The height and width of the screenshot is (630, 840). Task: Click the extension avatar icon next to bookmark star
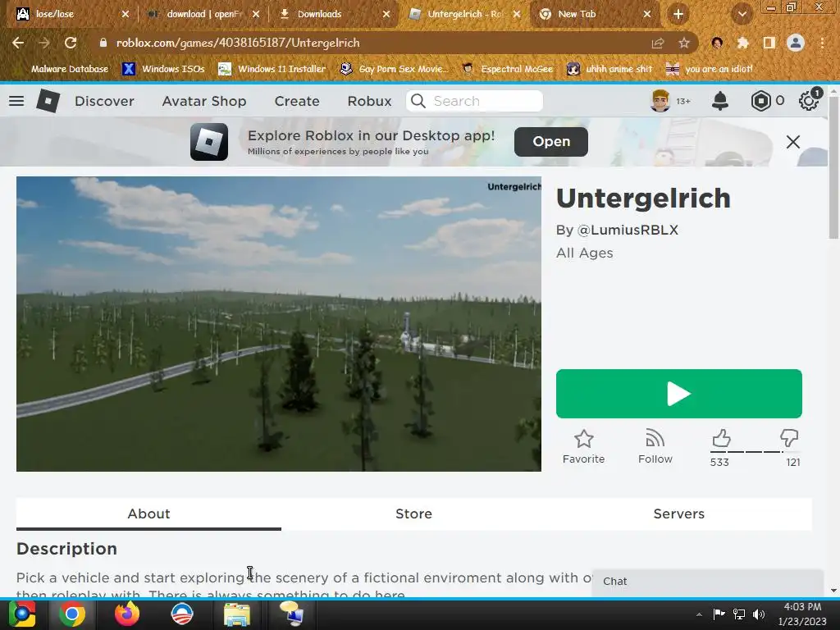pos(717,43)
